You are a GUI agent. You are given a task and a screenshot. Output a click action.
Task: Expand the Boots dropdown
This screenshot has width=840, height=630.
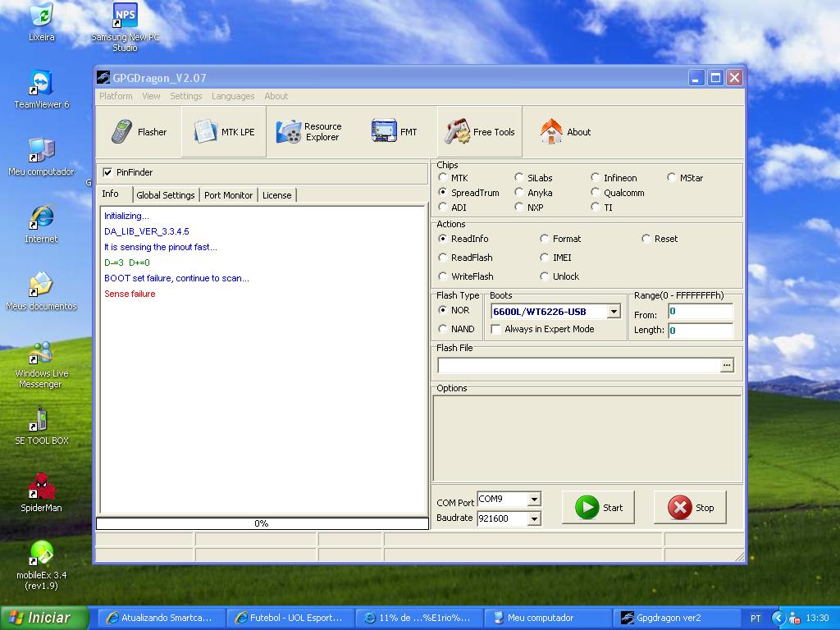(x=614, y=311)
